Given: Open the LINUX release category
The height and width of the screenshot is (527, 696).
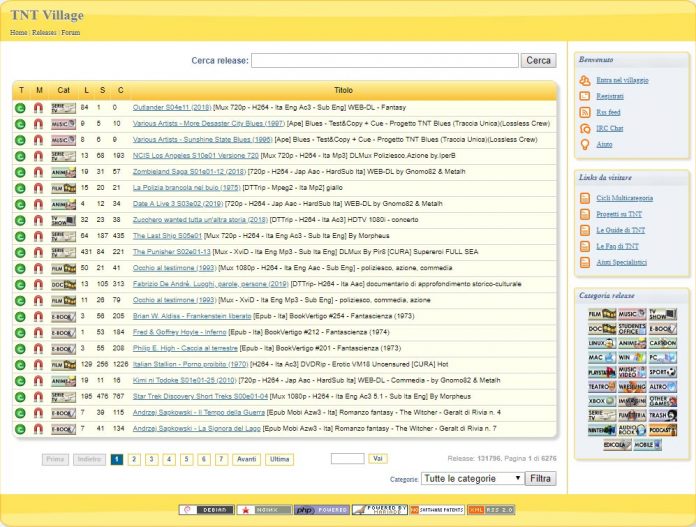Looking at the screenshot, I should click(602, 343).
